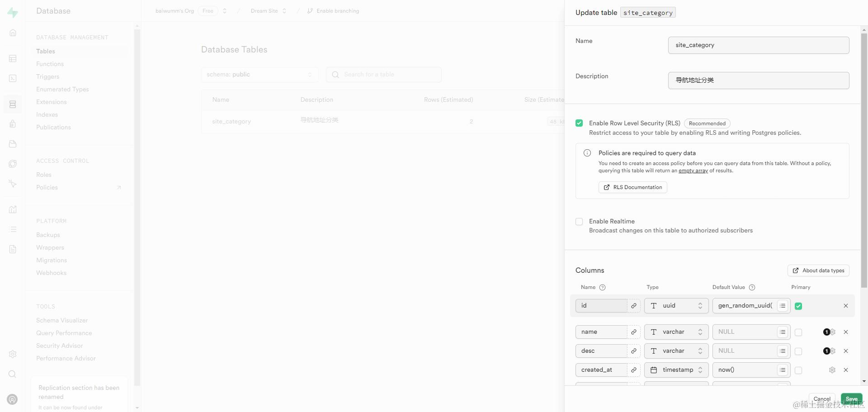Screen dimensions: 868x412
Task: Click the Search for a table field
Action: 383,75
